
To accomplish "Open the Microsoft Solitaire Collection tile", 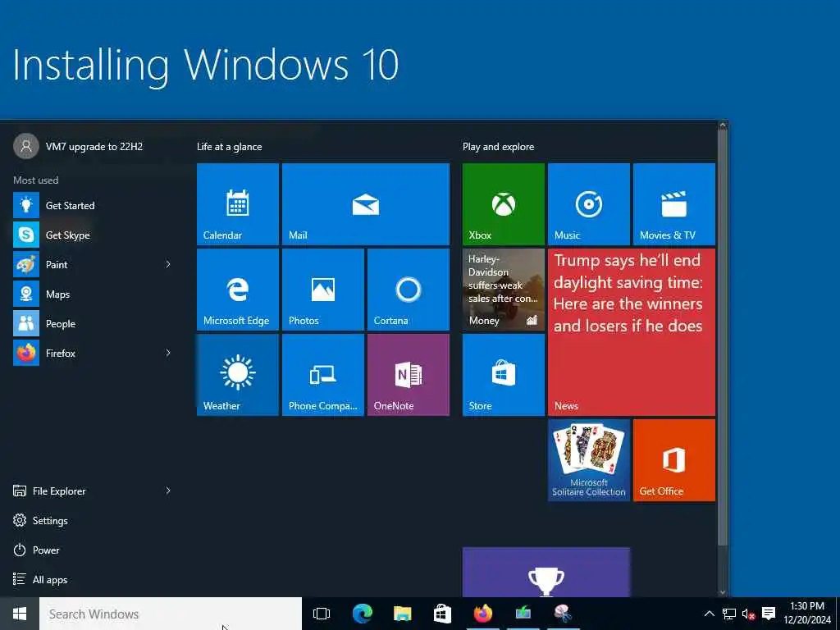I will (589, 460).
